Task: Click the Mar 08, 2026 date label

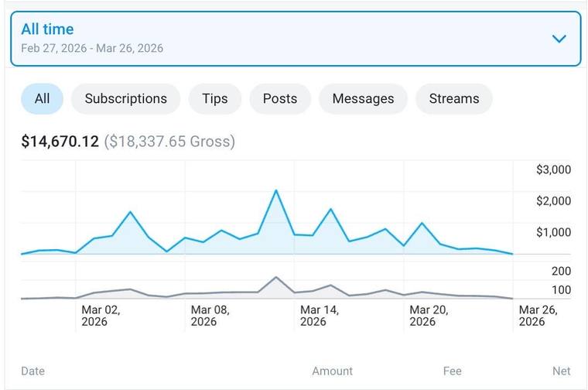Action: pyautogui.click(x=210, y=316)
